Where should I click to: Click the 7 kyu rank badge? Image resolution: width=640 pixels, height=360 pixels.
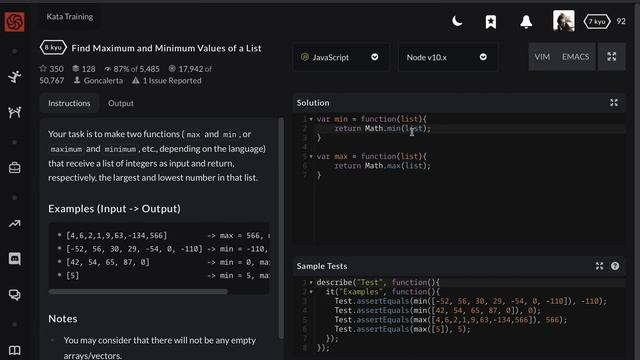coord(597,22)
